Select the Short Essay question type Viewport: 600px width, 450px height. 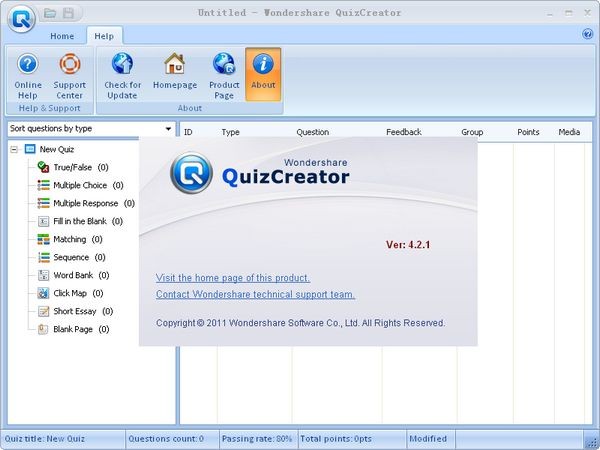point(75,311)
